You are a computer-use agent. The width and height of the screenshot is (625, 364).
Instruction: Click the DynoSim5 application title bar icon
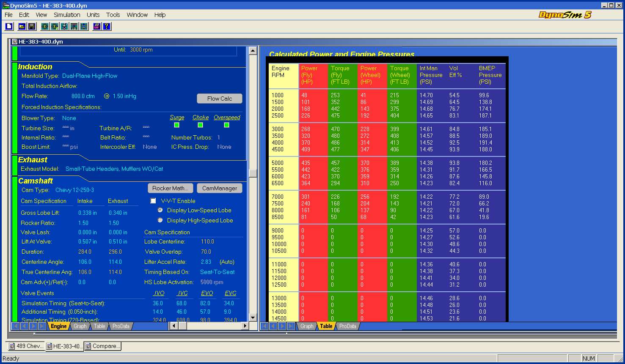coord(6,5)
